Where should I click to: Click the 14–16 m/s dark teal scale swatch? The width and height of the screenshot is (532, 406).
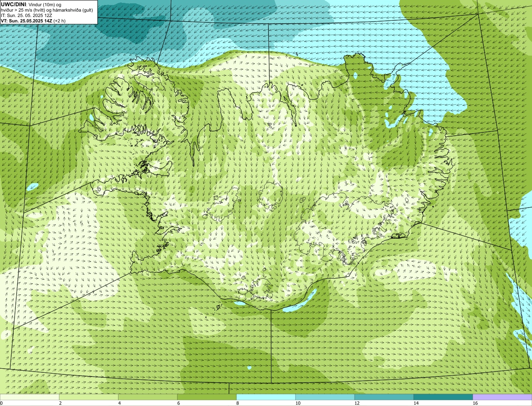click(x=443, y=397)
